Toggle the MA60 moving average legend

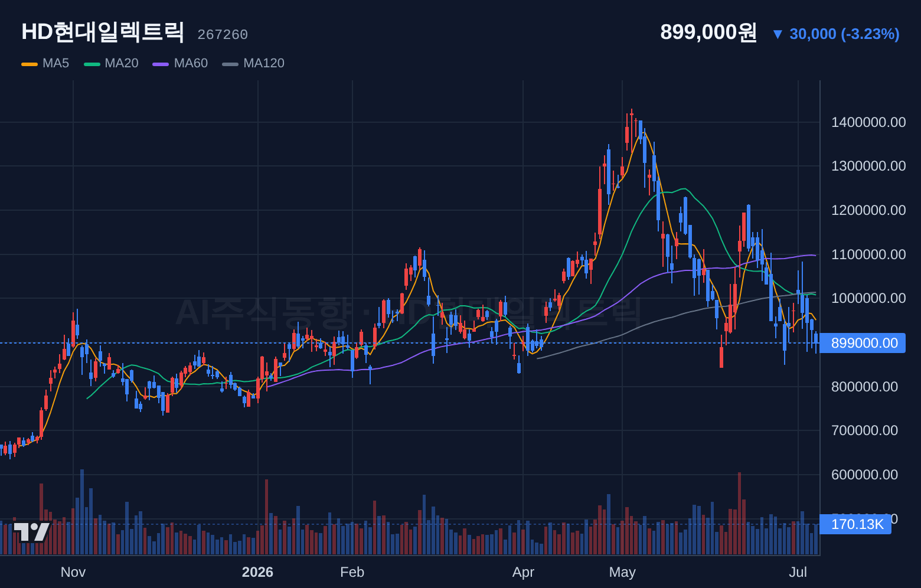[x=180, y=63]
